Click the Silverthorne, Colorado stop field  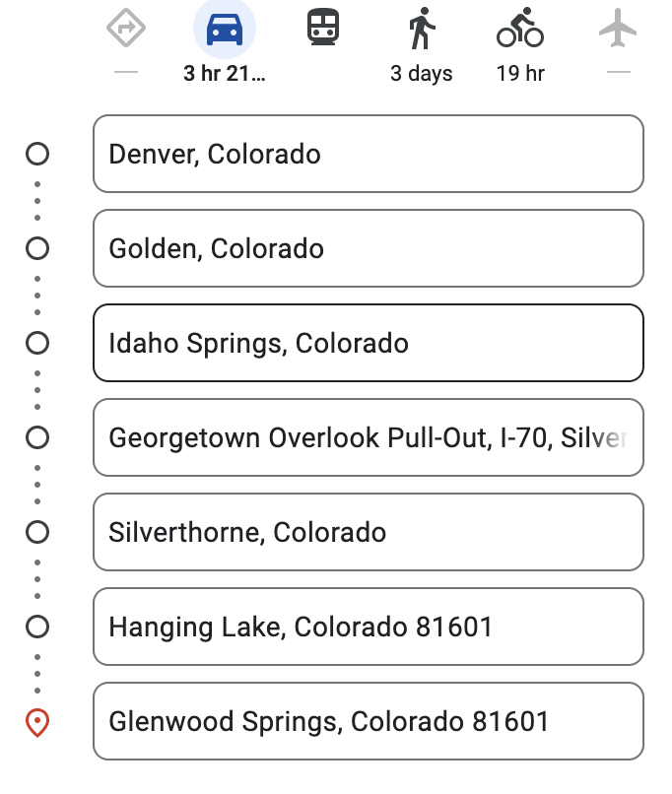click(x=368, y=532)
